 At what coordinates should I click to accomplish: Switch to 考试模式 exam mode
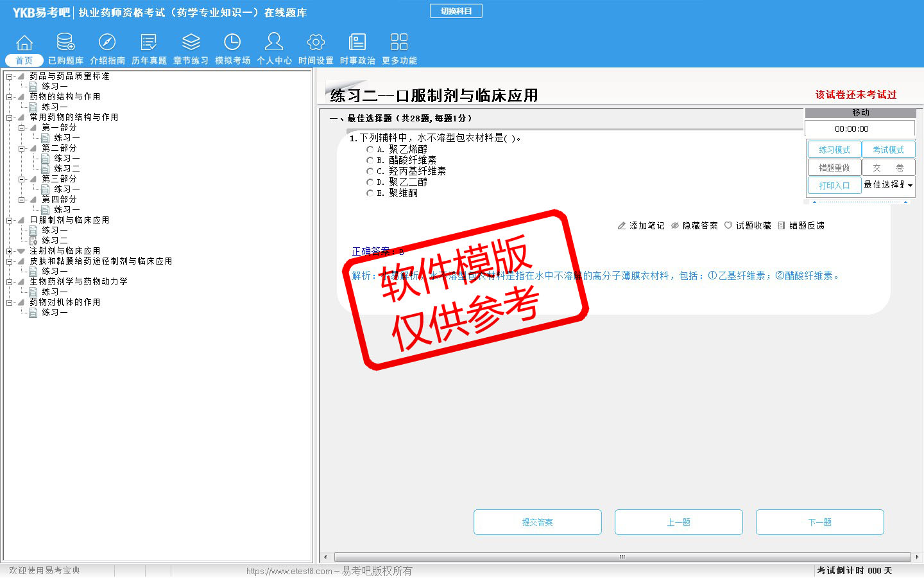[888, 150]
